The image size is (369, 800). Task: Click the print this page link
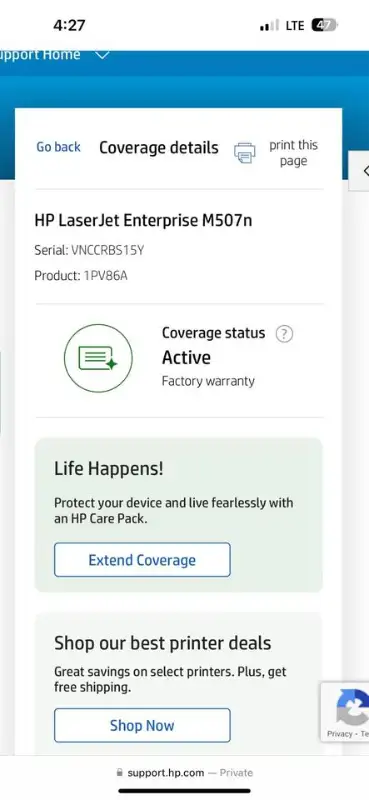tap(293, 153)
